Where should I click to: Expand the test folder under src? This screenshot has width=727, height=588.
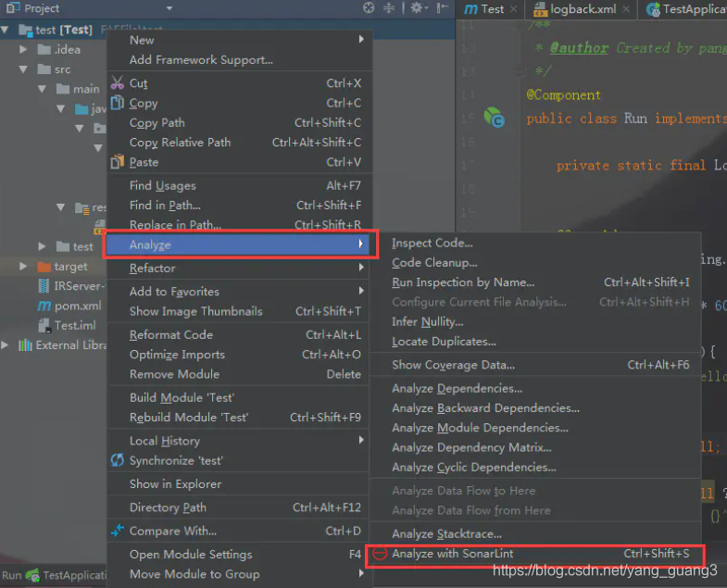coord(43,246)
